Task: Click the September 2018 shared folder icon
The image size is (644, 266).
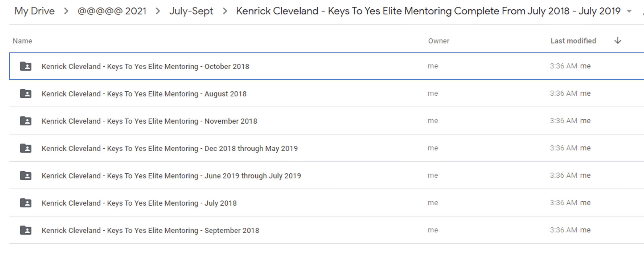Action: click(26, 230)
